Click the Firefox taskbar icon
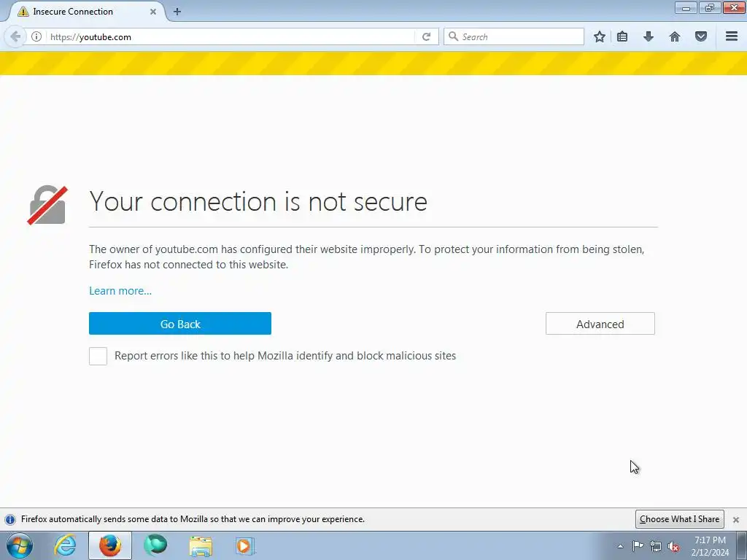The height and width of the screenshot is (560, 747). pyautogui.click(x=110, y=545)
